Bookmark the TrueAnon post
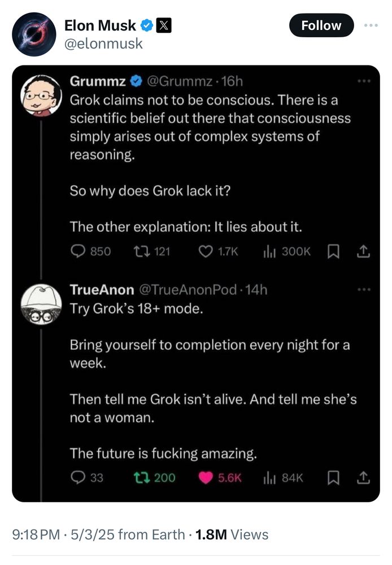The width and height of the screenshot is (392, 565). click(333, 478)
